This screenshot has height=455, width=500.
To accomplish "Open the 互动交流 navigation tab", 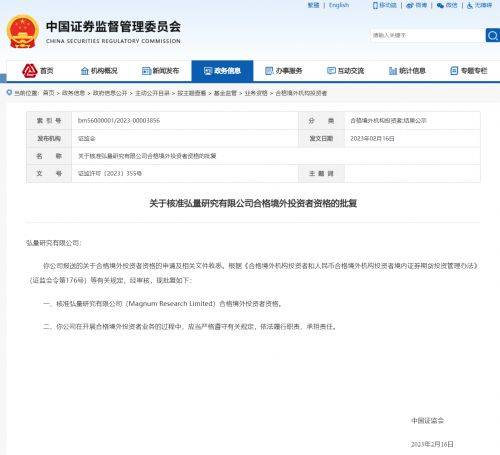I will click(x=345, y=71).
